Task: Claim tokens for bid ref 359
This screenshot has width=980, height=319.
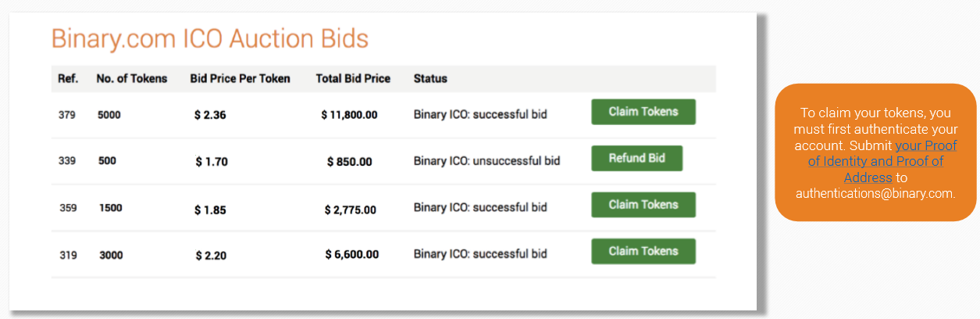Action: 643,205
